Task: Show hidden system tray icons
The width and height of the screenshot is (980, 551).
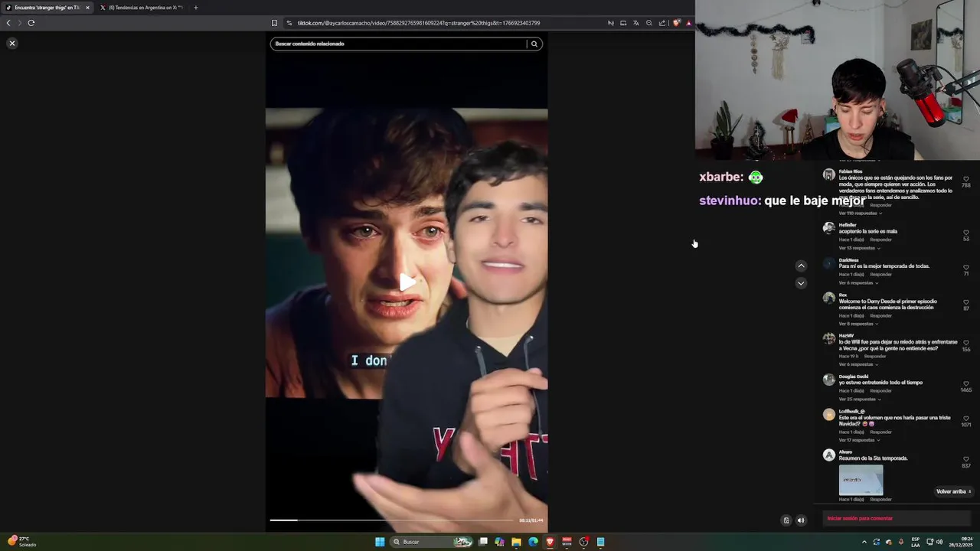Action: click(x=864, y=542)
